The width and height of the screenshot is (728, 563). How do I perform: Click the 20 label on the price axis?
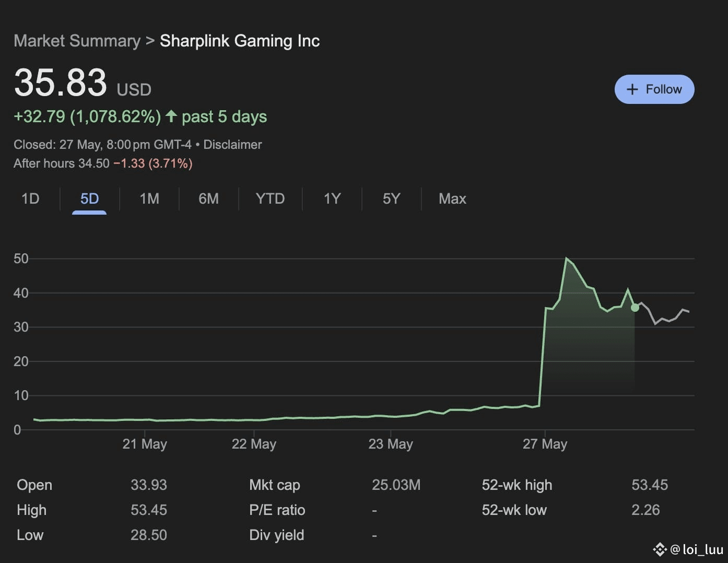[x=21, y=361]
